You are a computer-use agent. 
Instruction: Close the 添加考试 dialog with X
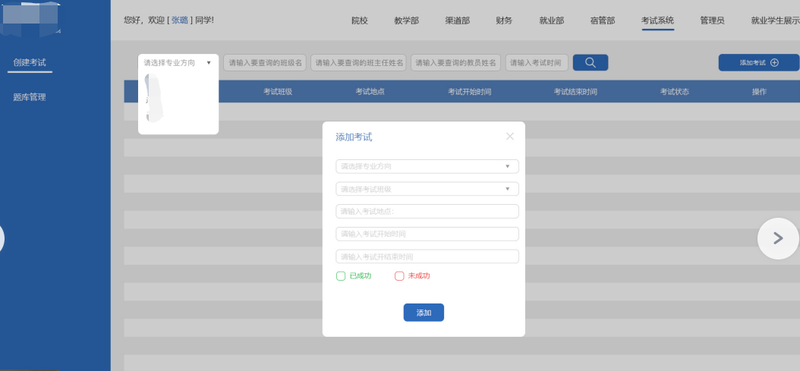point(510,136)
